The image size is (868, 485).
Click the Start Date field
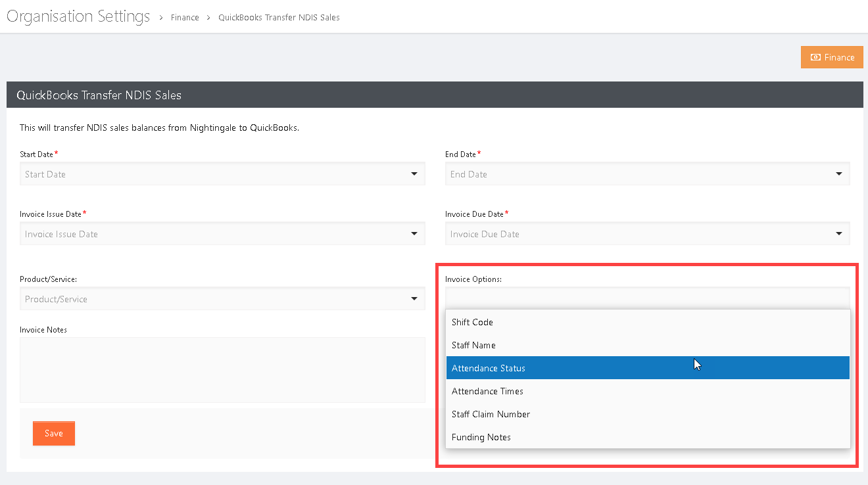pyautogui.click(x=222, y=174)
